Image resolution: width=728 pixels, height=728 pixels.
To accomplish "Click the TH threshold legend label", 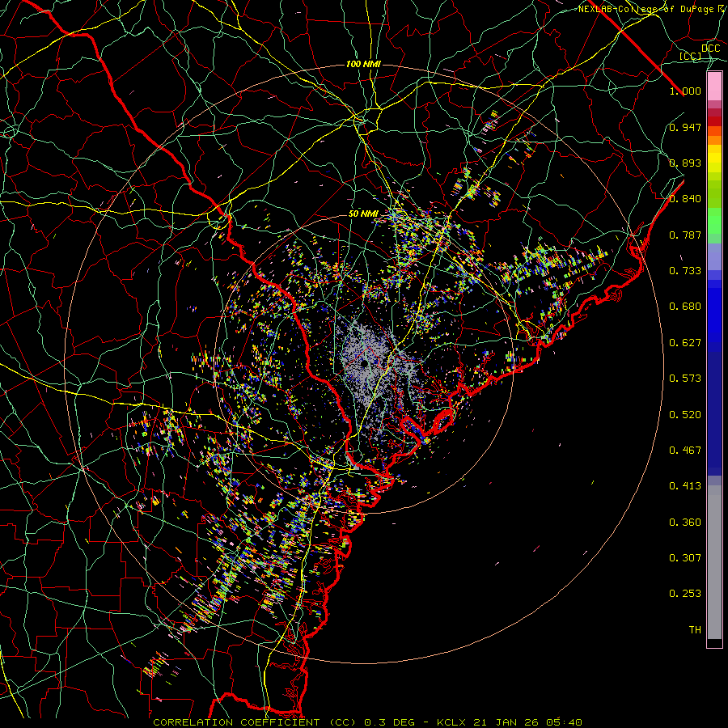I will (x=695, y=630).
